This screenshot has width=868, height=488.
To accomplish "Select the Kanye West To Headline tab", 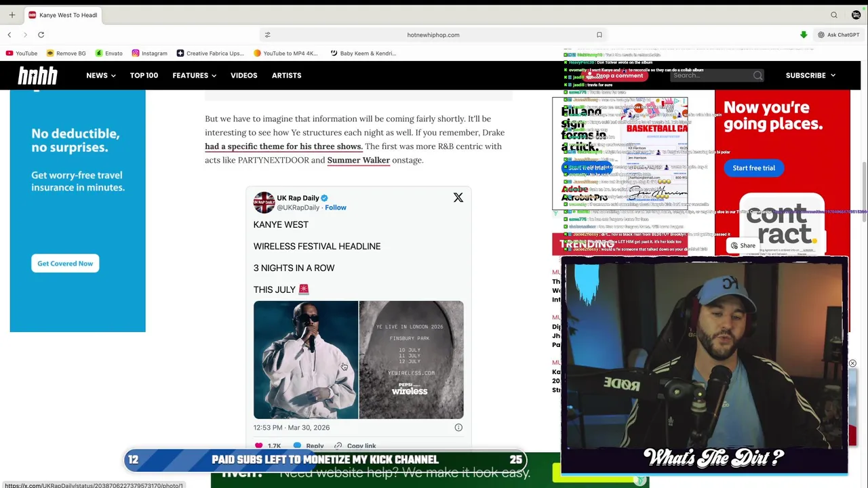I will (63, 15).
